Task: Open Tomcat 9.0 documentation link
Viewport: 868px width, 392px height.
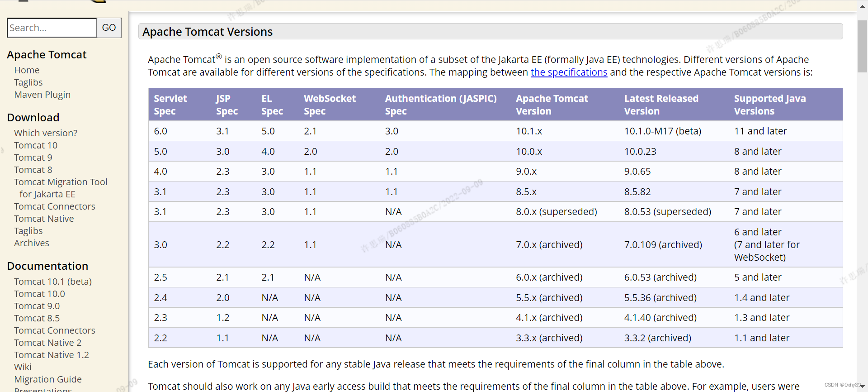Action: [x=37, y=306]
